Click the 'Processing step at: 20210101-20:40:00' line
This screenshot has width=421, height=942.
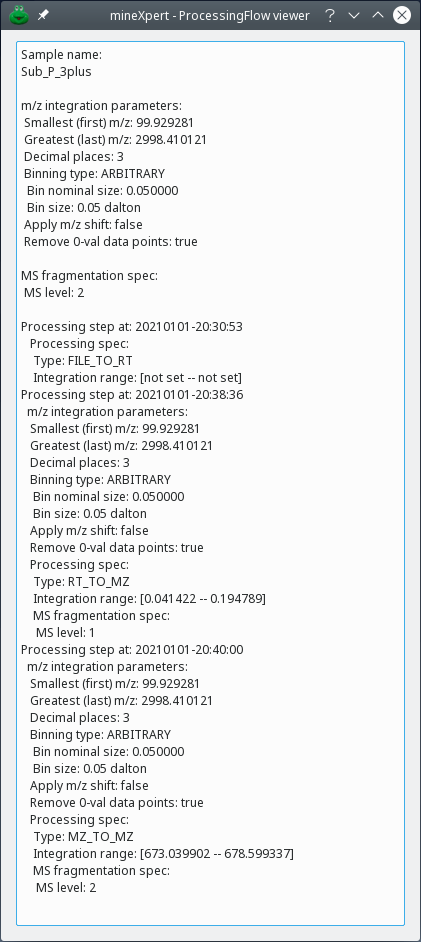pos(132,649)
